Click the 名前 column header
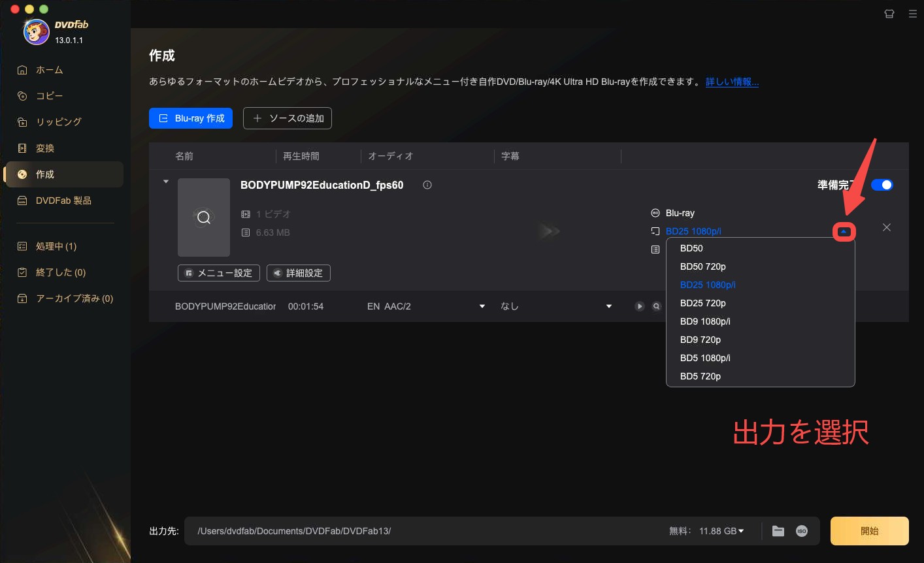This screenshot has height=563, width=924. [x=184, y=156]
